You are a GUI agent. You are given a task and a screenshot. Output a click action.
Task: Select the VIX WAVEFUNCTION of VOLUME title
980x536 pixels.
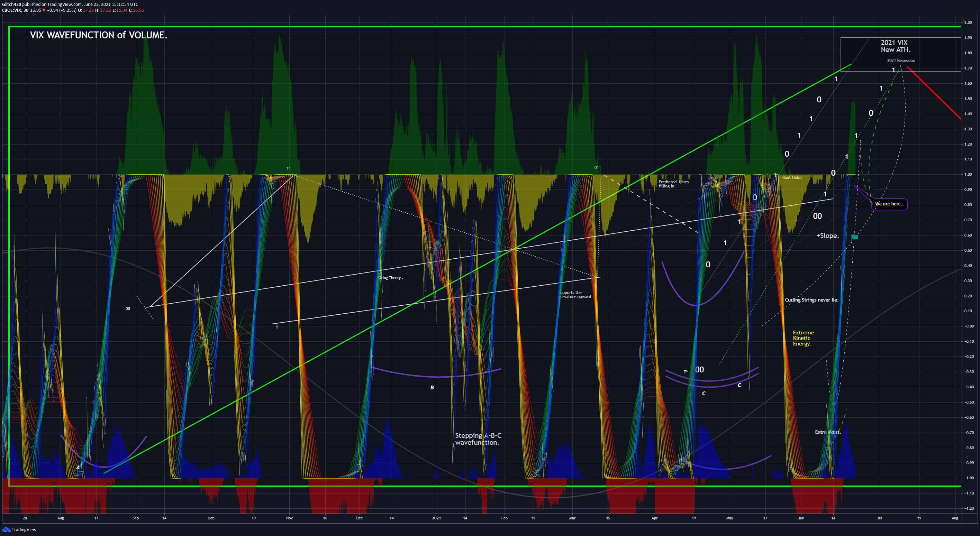click(99, 35)
